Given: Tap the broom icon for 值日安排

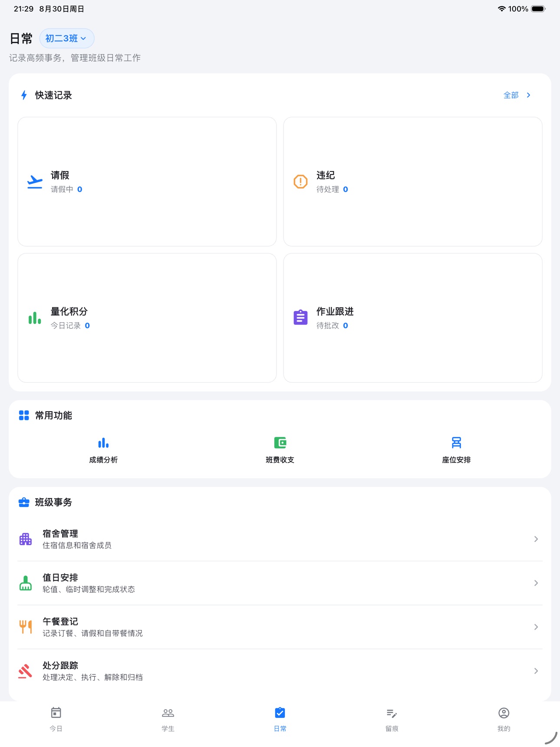Looking at the screenshot, I should click(x=26, y=583).
